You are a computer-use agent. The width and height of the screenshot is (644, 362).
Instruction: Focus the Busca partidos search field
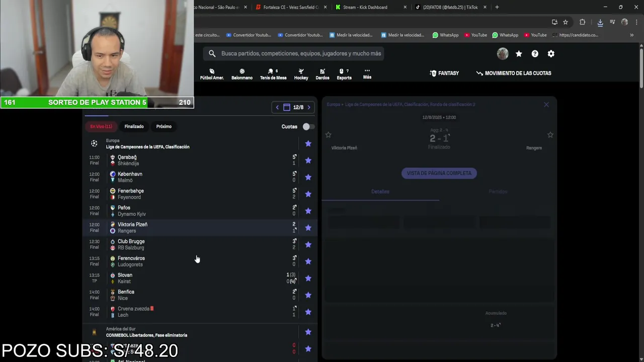coord(294,53)
